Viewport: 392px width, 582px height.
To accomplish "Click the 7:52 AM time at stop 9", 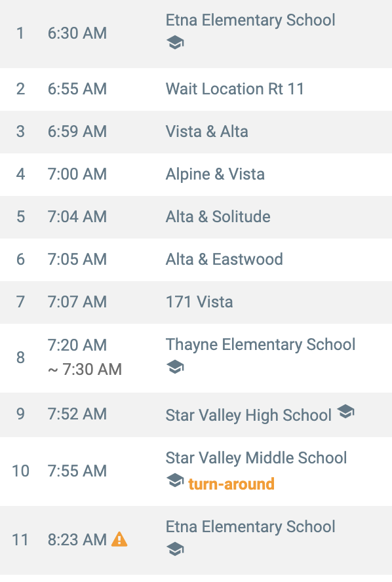I will [77, 414].
